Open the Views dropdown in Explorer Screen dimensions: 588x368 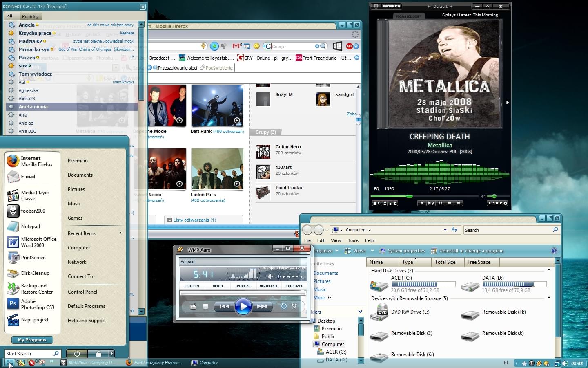click(x=359, y=251)
